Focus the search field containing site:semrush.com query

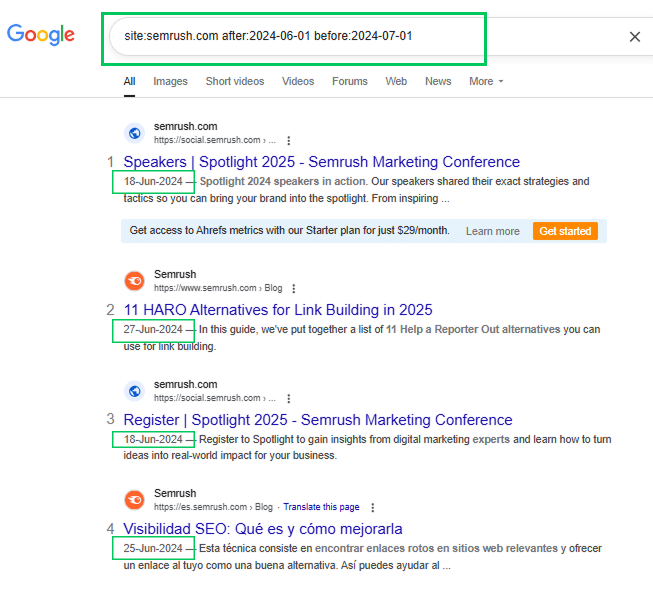click(x=294, y=37)
